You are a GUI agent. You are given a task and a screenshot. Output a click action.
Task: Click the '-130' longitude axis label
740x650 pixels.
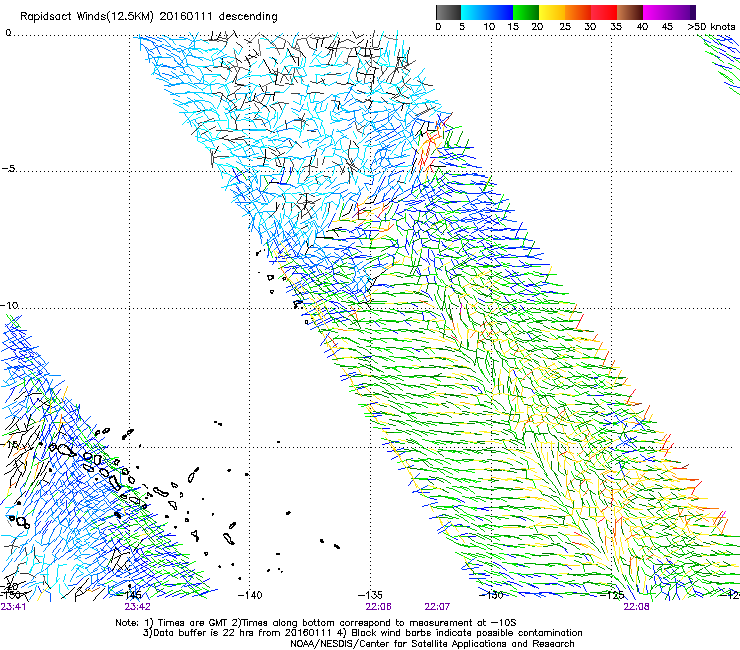[491, 595]
